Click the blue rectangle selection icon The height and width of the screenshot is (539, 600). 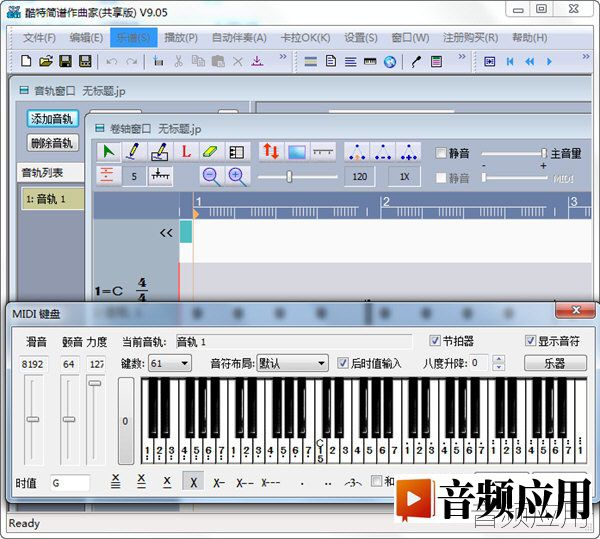(x=297, y=152)
